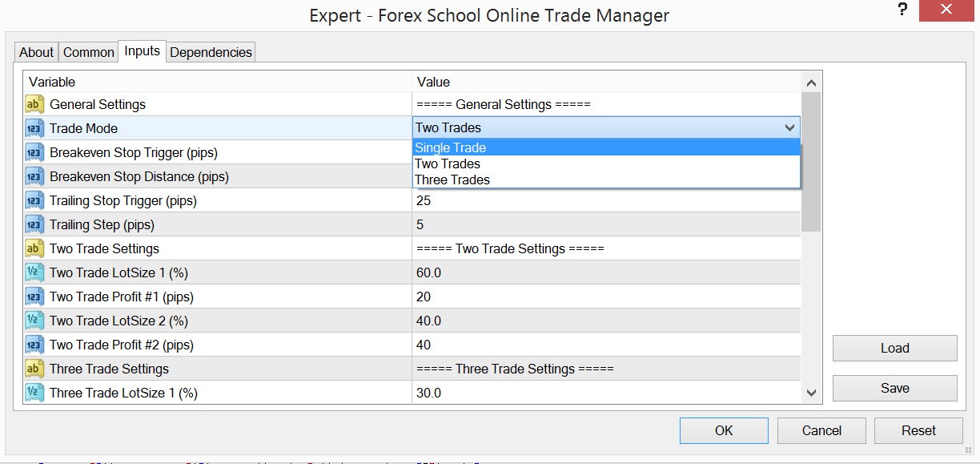The width and height of the screenshot is (980, 464).
Task: Click the Two Trade LotSize 2 icon
Action: point(34,321)
